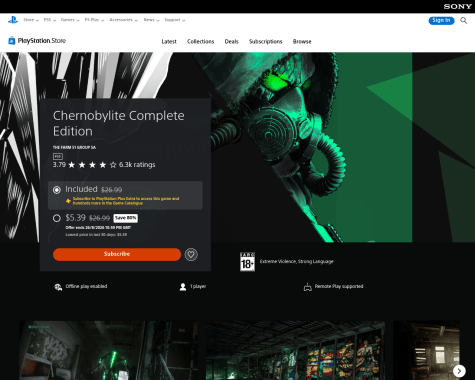Click the Subscribe to PlayStation Plus Extra text
This screenshot has height=380, width=475.
point(126,201)
